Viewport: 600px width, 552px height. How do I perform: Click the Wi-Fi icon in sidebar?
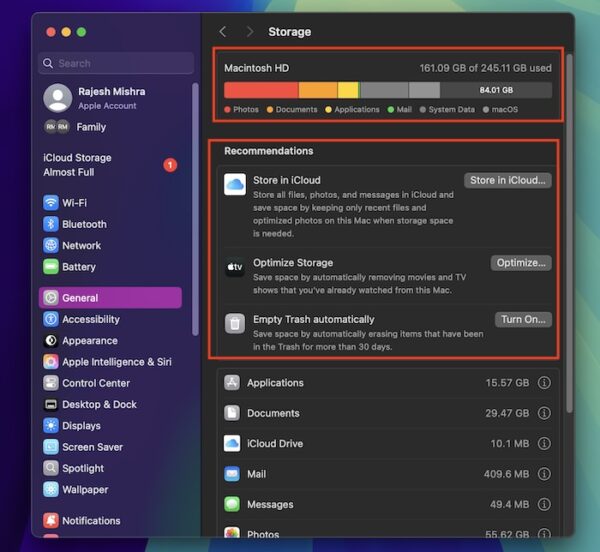click(51, 202)
